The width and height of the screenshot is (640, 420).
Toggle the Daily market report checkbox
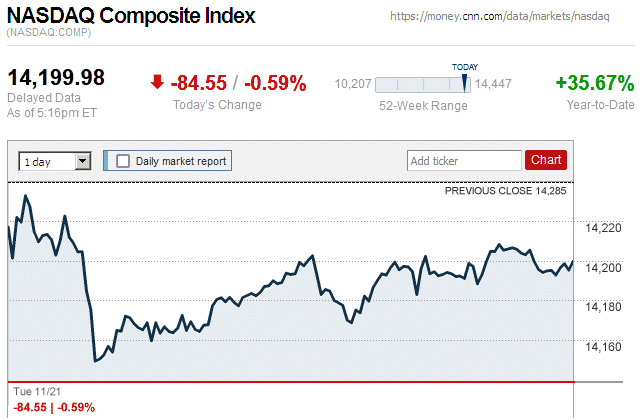[124, 160]
